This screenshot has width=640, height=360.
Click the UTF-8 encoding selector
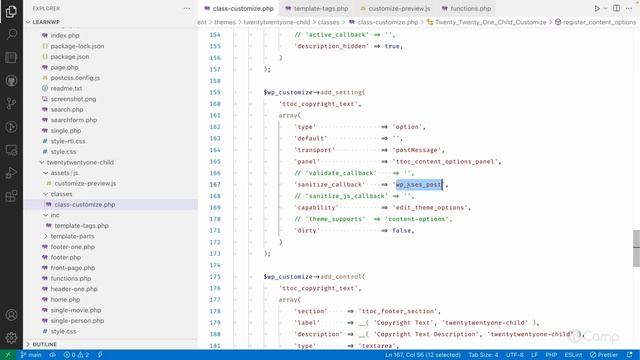[x=515, y=355]
